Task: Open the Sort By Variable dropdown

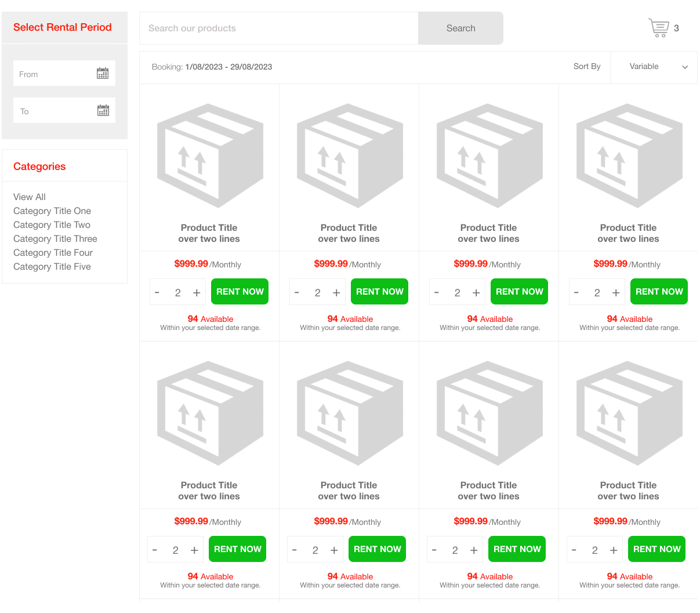Action: [x=654, y=67]
